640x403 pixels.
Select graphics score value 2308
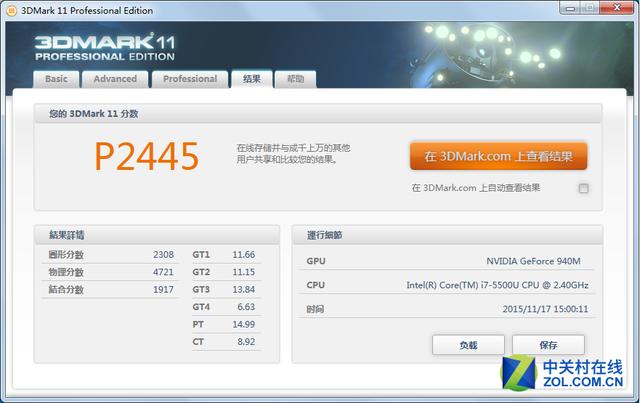(x=163, y=254)
